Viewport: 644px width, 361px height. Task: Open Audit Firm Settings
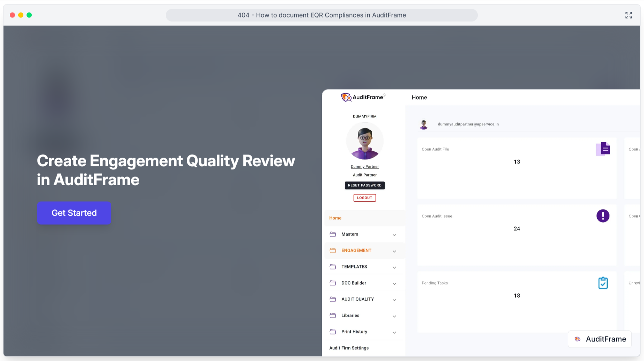[x=349, y=348]
